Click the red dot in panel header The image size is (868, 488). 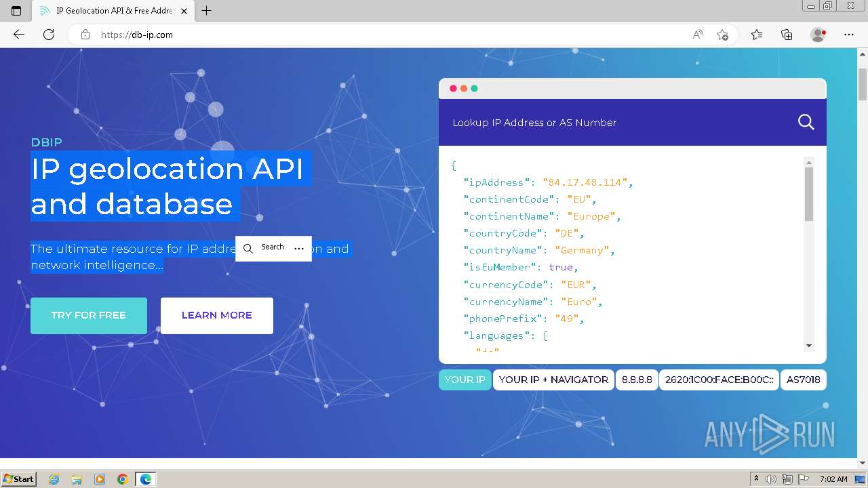(453, 89)
